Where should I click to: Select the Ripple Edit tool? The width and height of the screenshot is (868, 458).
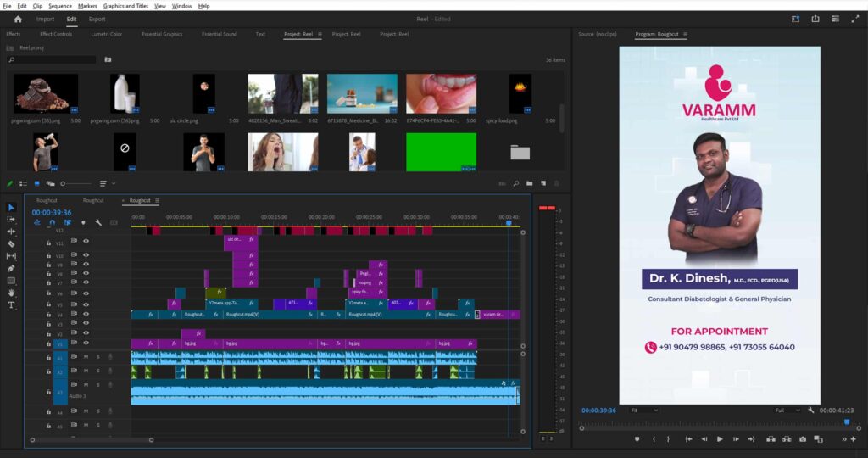click(x=11, y=232)
